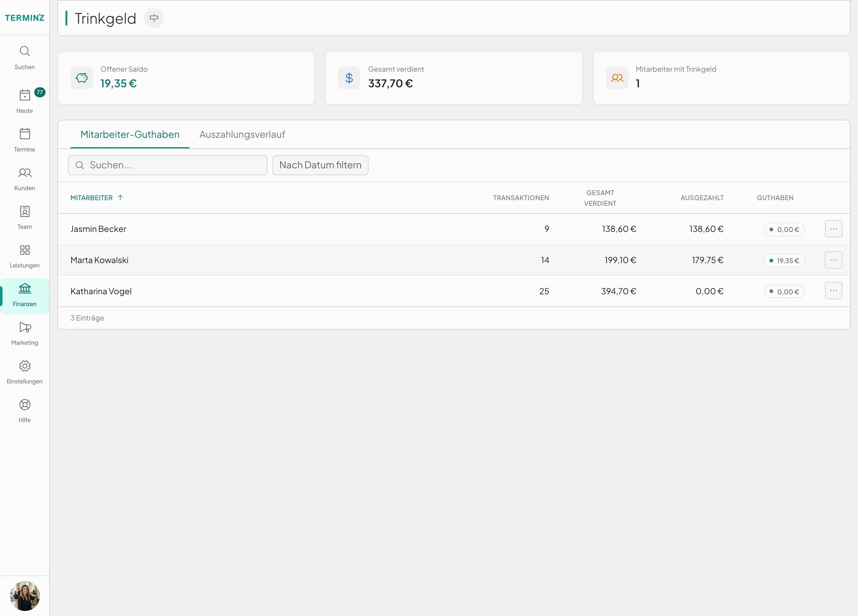This screenshot has height=616, width=858.
Task: Click the piggy bank icon on Offener Saldo card
Action: pyautogui.click(x=82, y=78)
